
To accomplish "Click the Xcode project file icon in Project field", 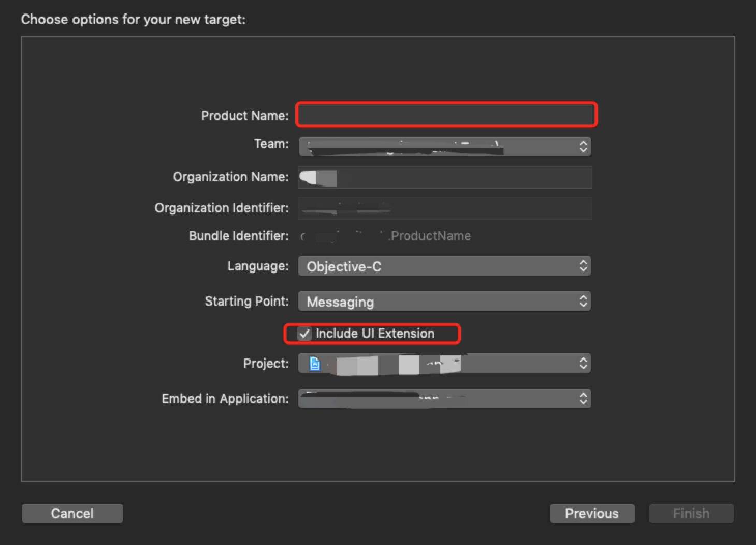I will coord(314,364).
